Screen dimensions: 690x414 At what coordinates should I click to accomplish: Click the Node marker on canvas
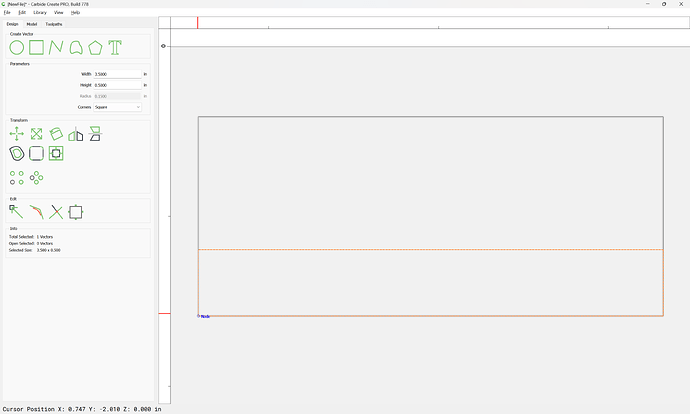[198, 316]
